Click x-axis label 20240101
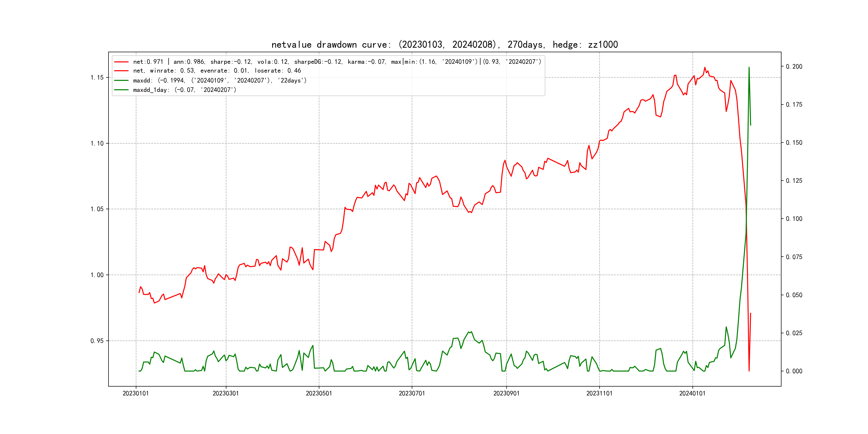868x434 pixels. (x=692, y=393)
